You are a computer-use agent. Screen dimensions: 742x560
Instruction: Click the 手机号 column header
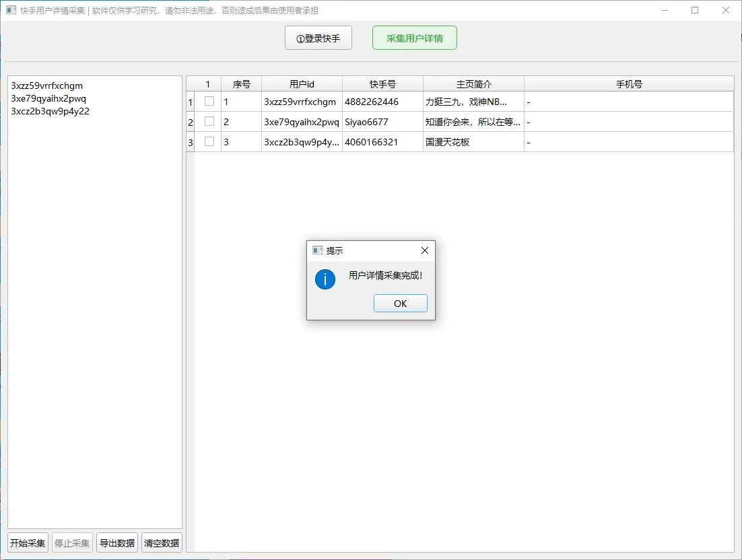(629, 84)
